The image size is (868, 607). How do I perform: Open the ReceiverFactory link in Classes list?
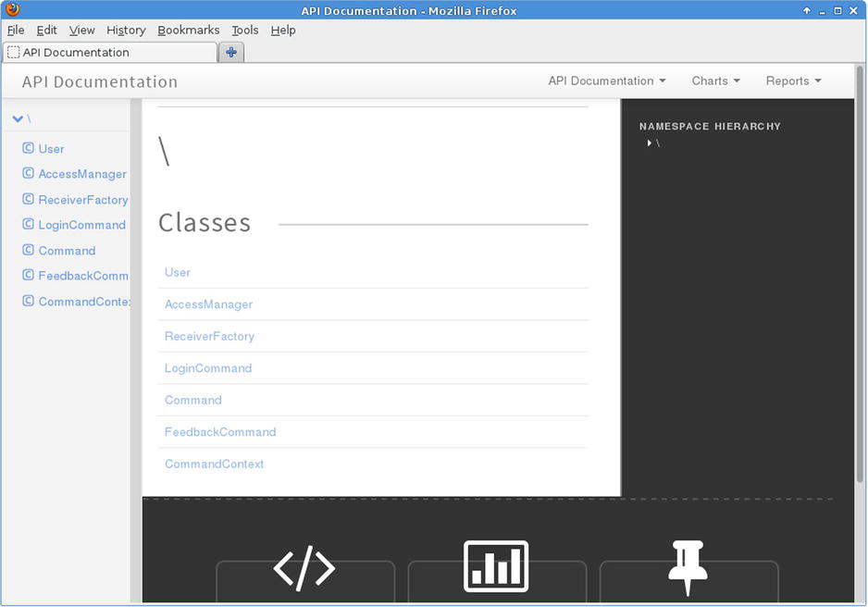[209, 337]
